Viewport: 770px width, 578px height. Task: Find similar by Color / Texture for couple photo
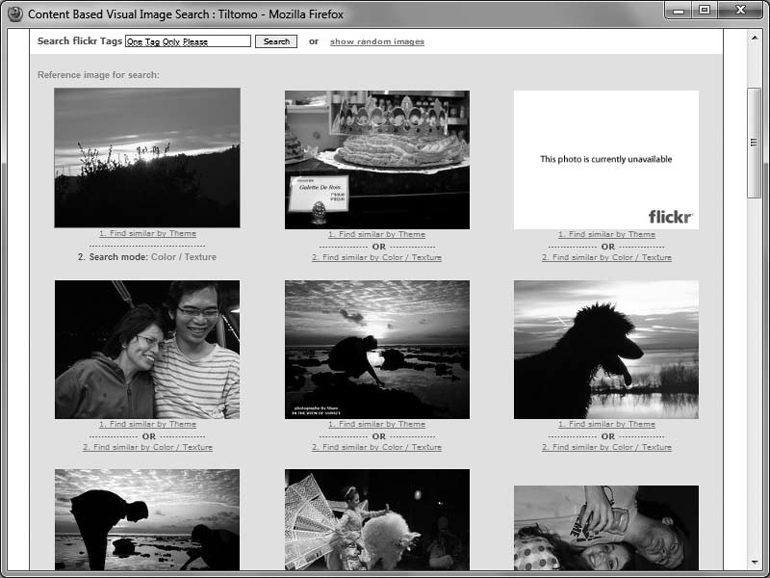click(147, 448)
